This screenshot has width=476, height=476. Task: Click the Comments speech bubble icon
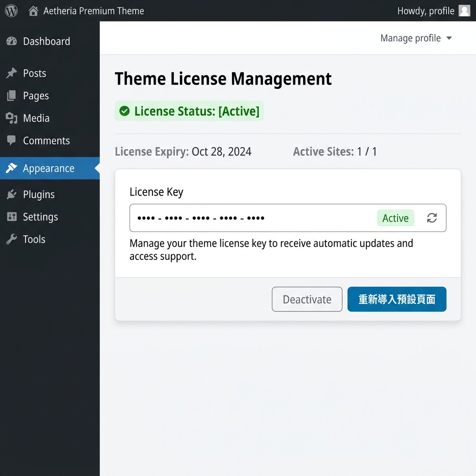(12, 140)
